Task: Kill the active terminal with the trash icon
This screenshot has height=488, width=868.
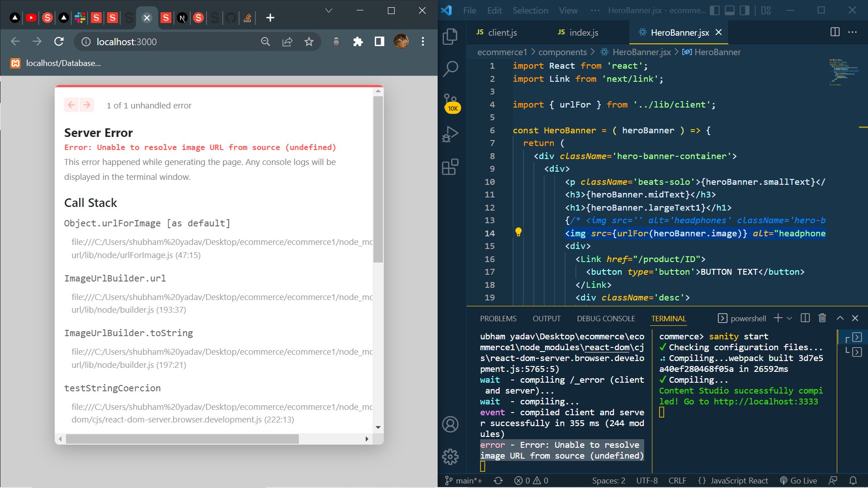Action: pos(822,318)
